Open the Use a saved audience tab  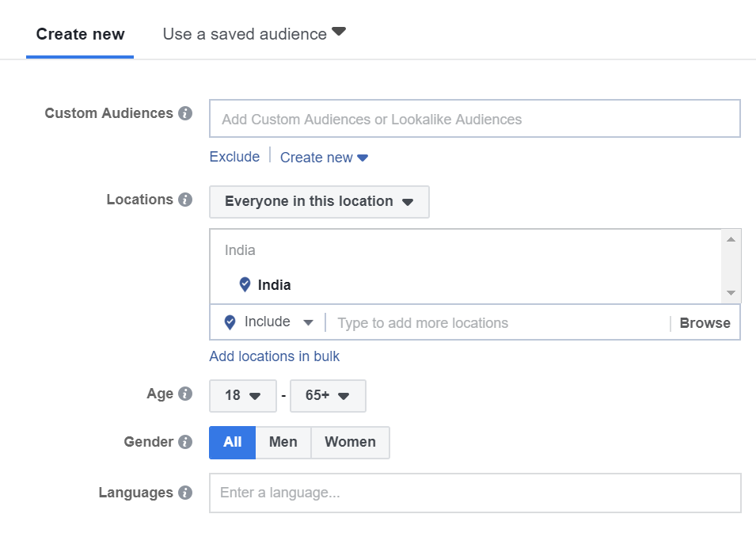(255, 34)
